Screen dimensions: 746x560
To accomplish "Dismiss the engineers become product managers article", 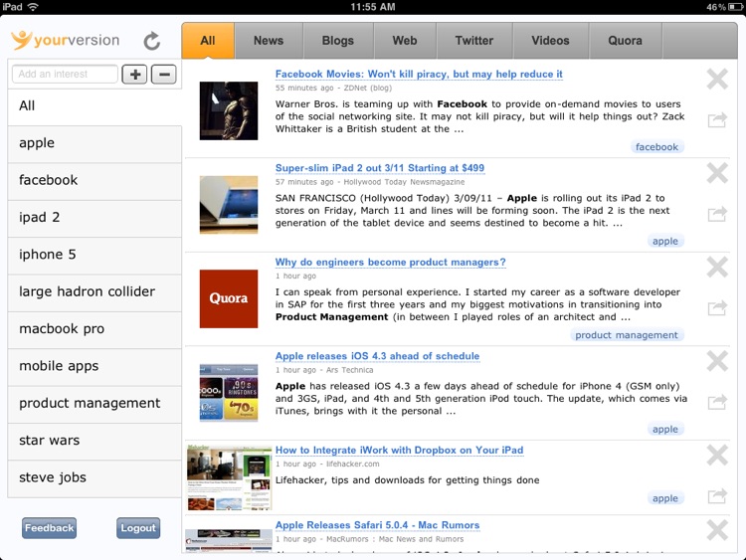I will coord(717,267).
